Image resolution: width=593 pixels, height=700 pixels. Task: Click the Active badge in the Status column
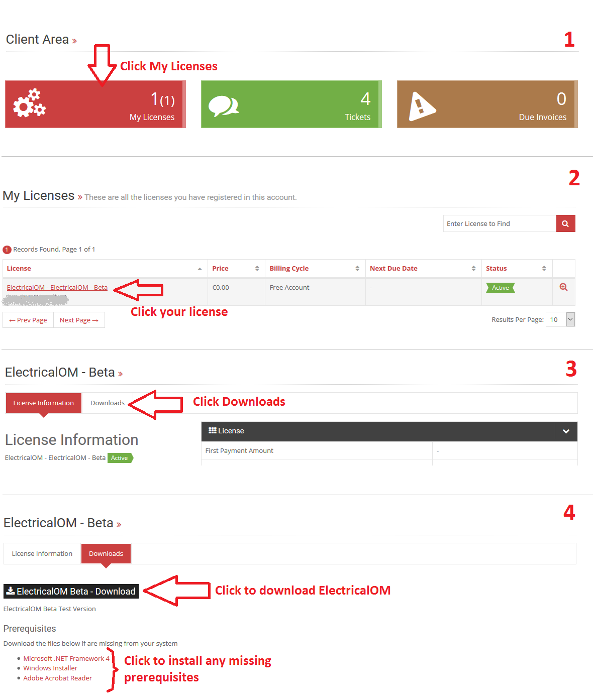[501, 288]
